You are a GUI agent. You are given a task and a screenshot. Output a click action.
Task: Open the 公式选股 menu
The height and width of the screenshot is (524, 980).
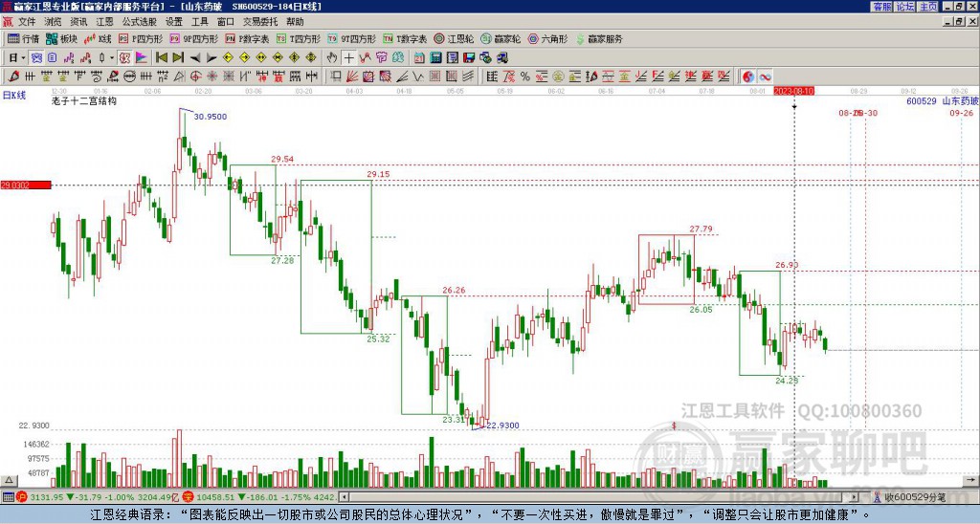point(140,22)
